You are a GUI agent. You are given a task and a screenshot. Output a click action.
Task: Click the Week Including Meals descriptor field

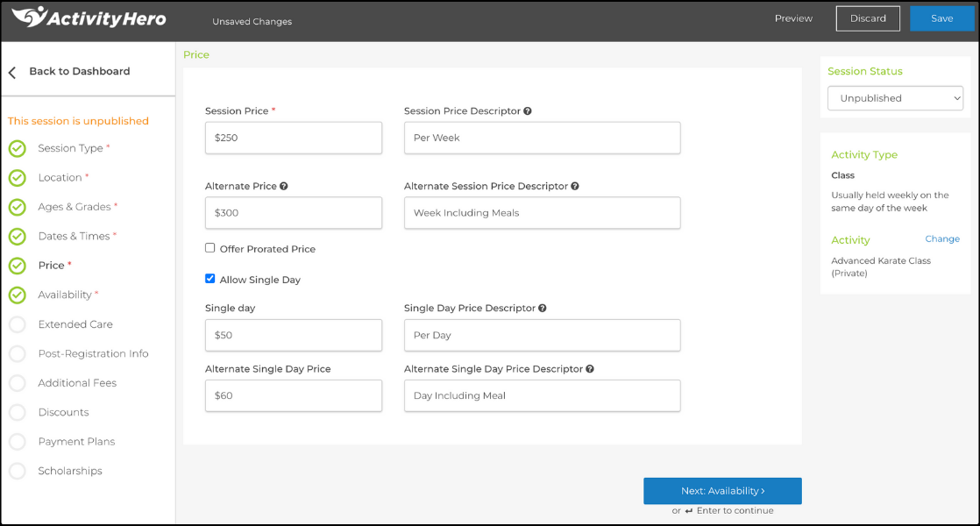point(543,213)
